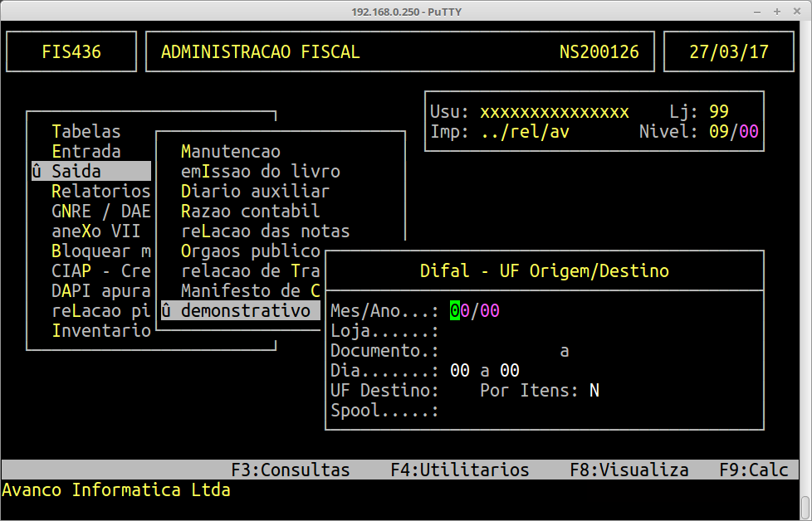Select Tabelas in the main menu

click(x=86, y=131)
